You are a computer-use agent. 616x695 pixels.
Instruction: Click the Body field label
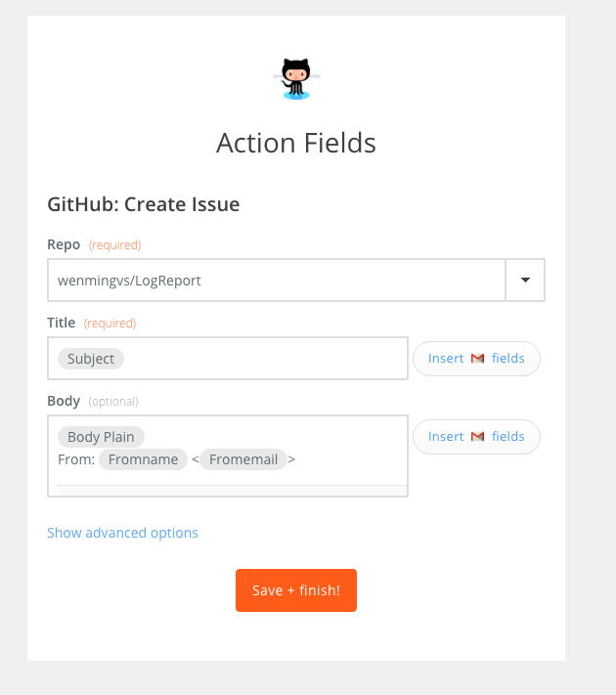[64, 401]
